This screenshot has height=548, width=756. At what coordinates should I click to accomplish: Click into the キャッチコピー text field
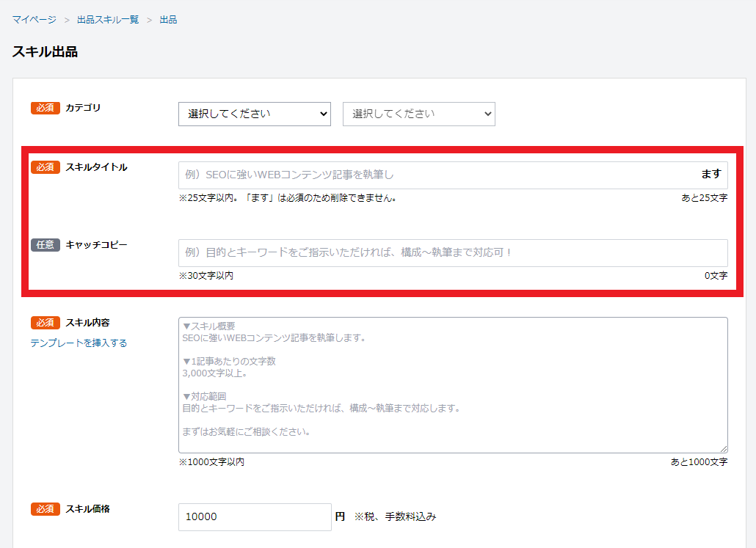click(452, 252)
